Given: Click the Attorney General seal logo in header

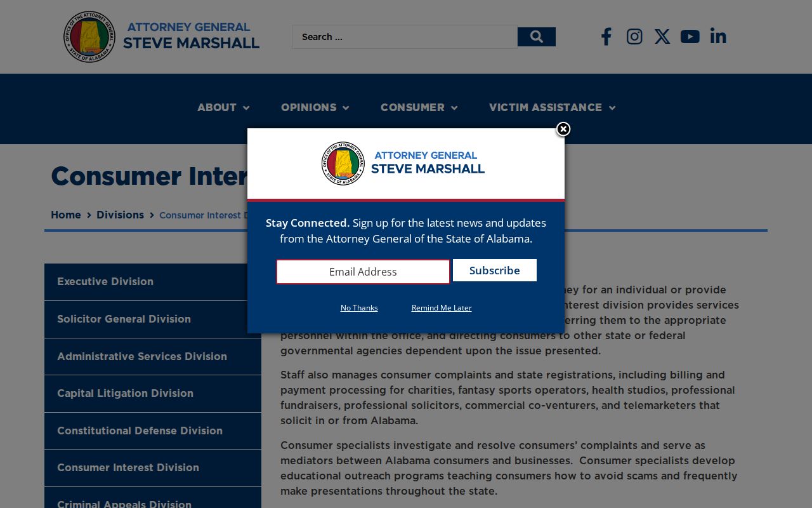Looking at the screenshot, I should (x=89, y=37).
